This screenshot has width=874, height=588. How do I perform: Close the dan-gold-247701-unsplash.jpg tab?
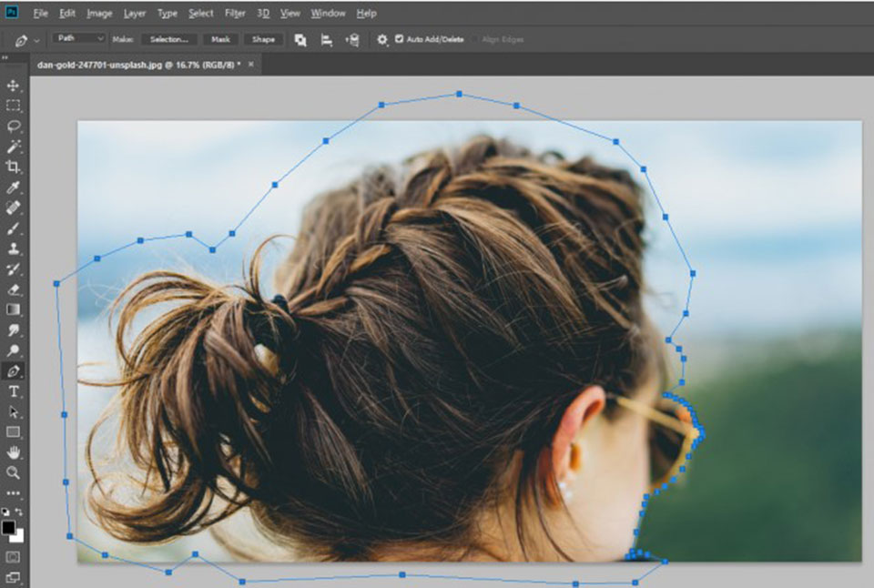pyautogui.click(x=251, y=64)
